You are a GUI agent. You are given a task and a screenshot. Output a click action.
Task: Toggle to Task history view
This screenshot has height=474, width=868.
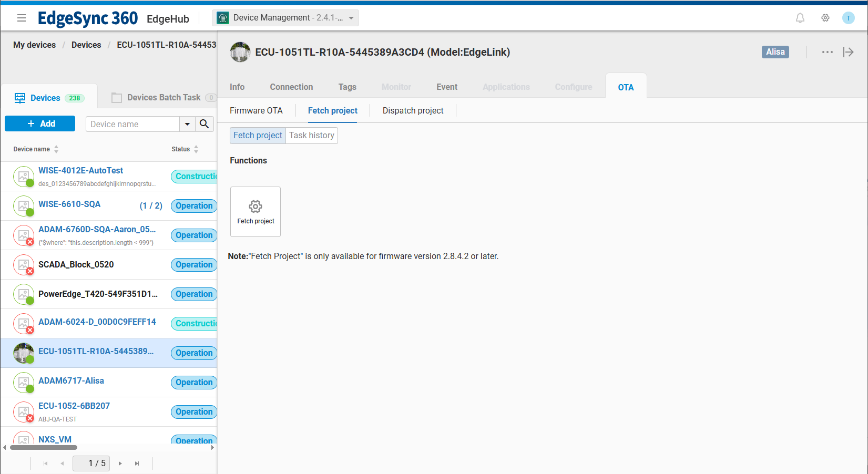coord(311,136)
